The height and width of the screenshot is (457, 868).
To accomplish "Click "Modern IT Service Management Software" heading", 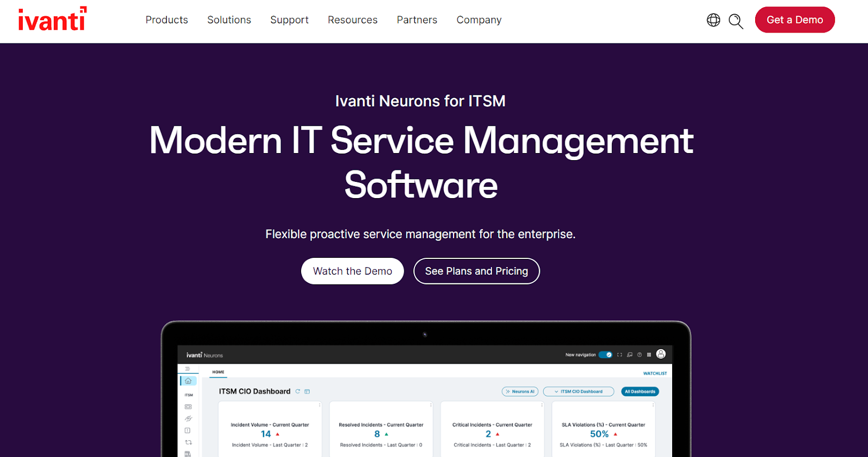I will coord(422,162).
